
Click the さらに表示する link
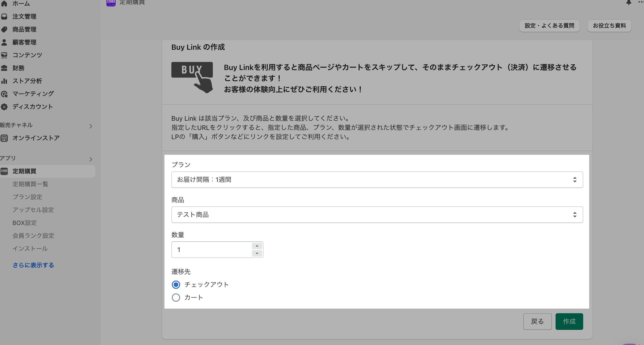click(33, 265)
